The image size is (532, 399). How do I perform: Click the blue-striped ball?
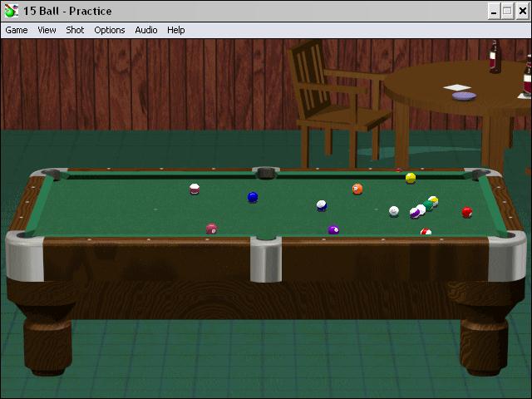(x=322, y=205)
